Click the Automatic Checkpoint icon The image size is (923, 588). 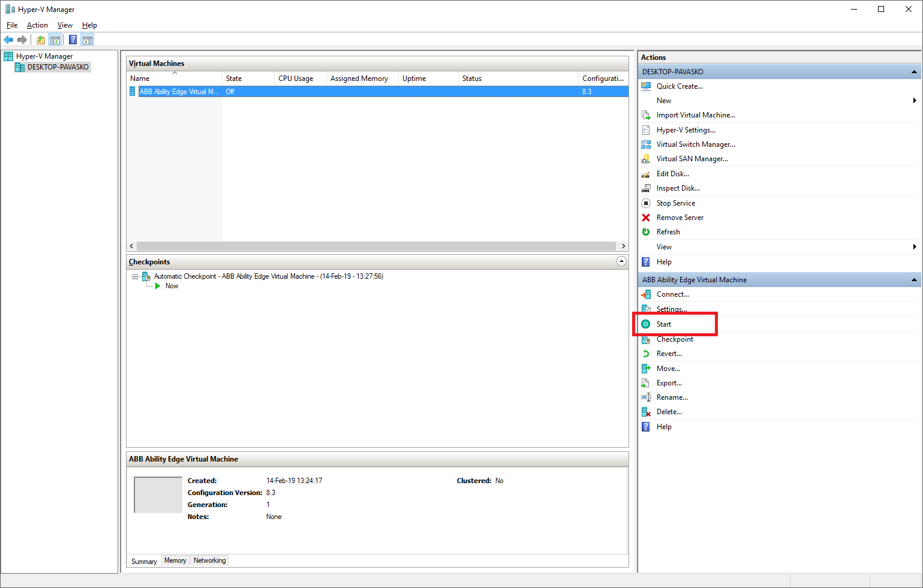point(146,276)
